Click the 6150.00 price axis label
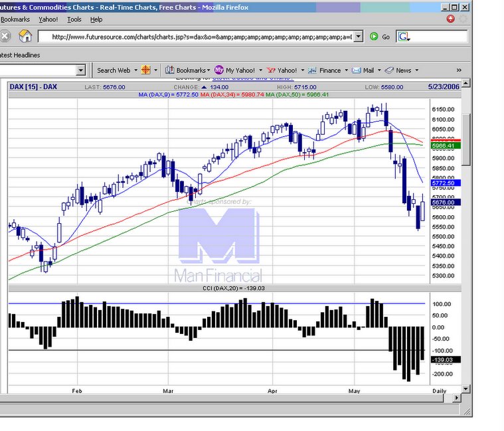Viewport: 504px width, 431px height. tap(444, 110)
